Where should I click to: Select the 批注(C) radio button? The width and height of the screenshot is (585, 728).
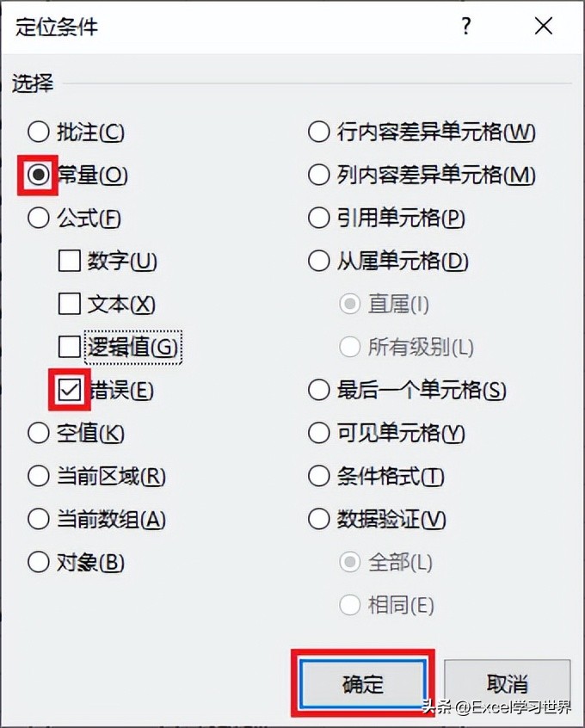39,133
